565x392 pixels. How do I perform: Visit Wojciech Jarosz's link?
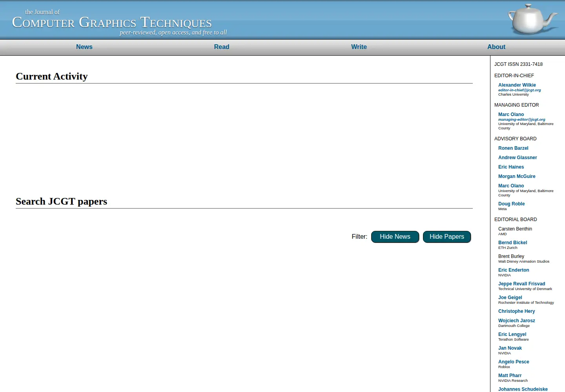pos(516,321)
